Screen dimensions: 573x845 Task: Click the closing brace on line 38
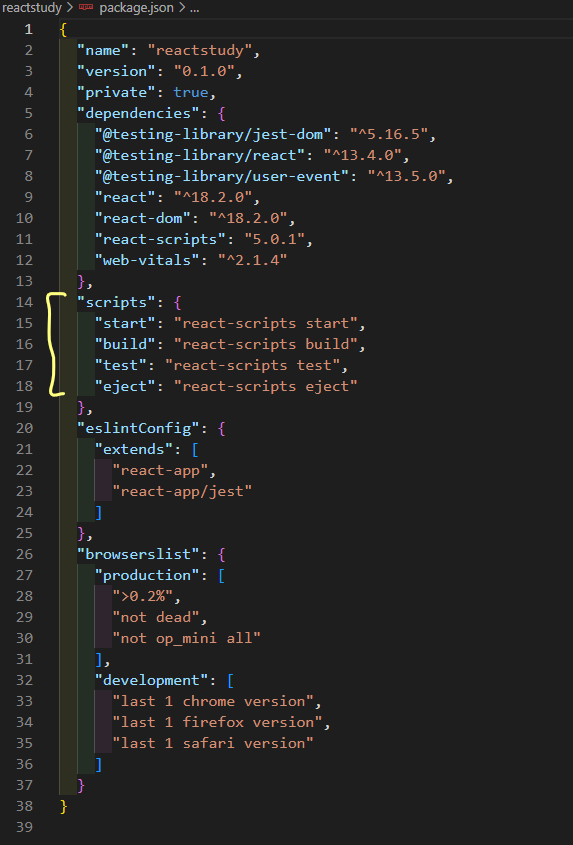click(x=64, y=807)
